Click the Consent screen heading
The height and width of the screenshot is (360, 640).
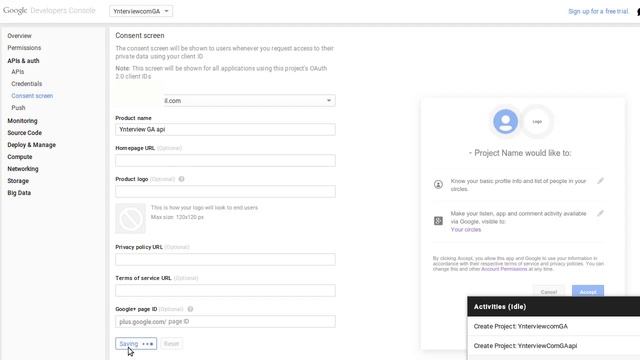pyautogui.click(x=140, y=36)
